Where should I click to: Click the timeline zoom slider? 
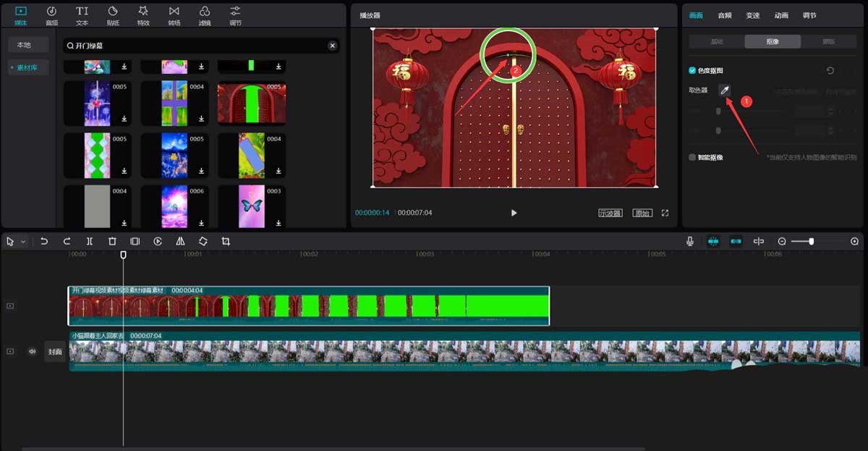811,241
